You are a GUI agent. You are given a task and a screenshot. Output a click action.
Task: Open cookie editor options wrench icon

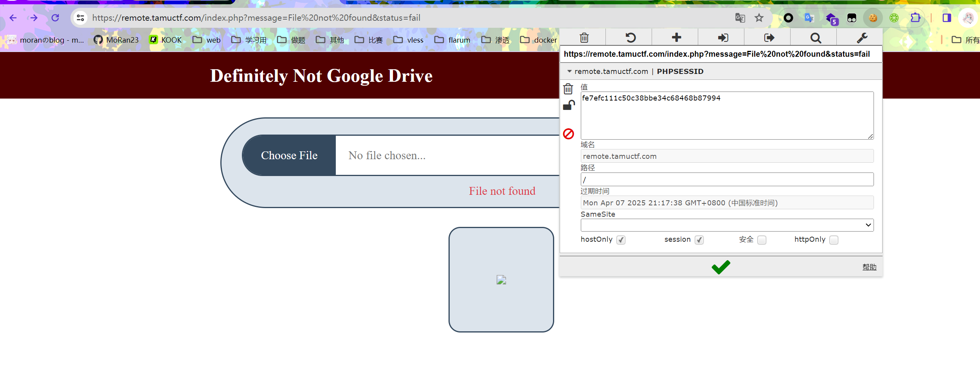[862, 38]
